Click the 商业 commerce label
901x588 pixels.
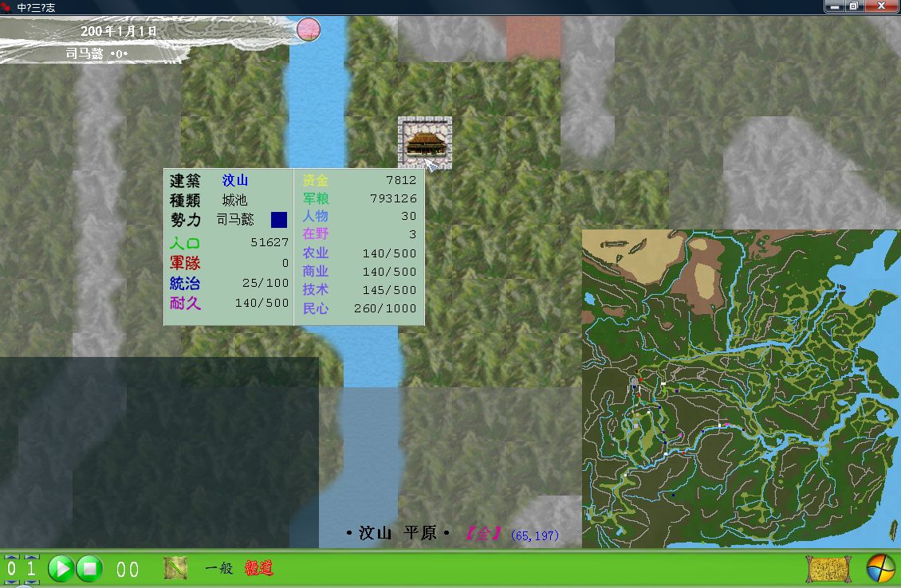[316, 271]
